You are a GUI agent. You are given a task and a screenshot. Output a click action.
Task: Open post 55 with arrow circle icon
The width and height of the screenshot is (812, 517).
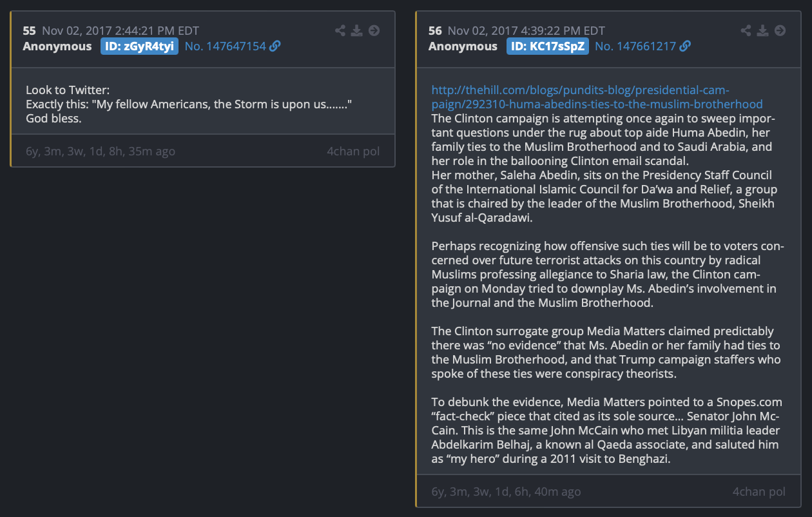374,30
